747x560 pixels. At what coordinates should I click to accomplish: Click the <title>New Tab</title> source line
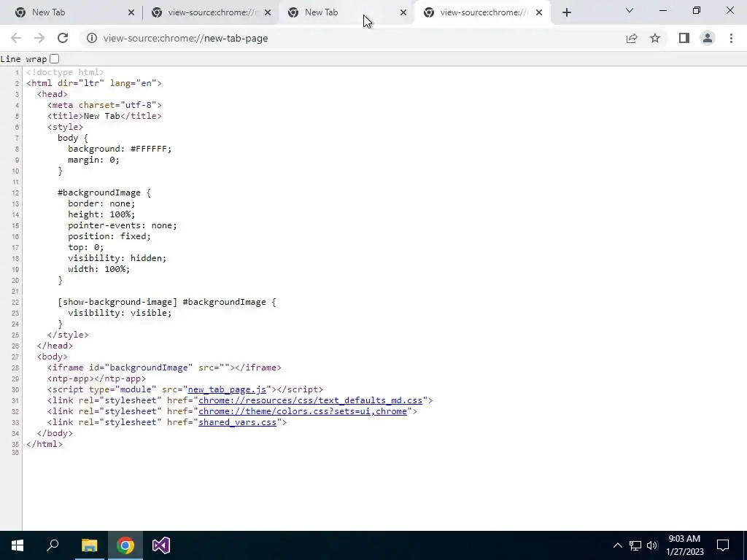click(x=104, y=116)
